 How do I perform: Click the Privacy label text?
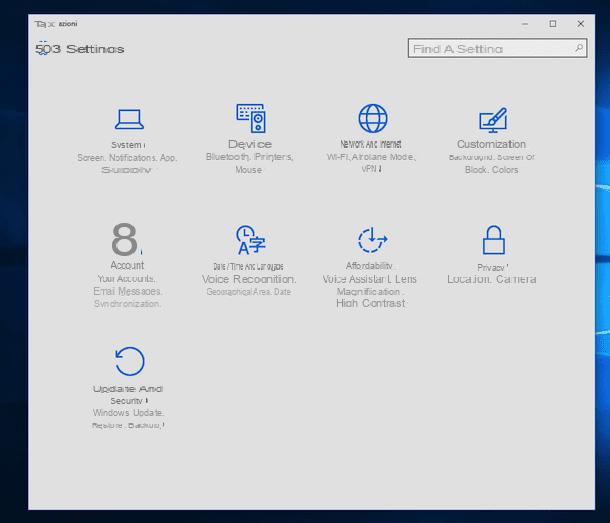[x=493, y=268]
